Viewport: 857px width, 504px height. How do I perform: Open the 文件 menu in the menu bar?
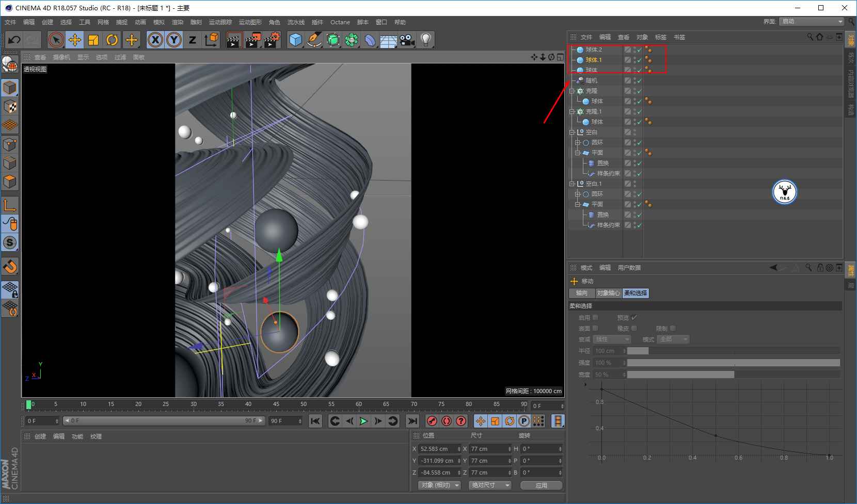(10, 22)
